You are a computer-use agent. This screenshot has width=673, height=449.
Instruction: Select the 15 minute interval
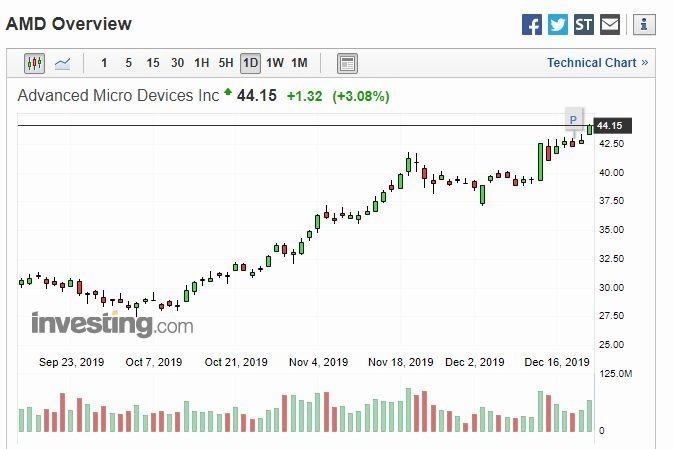[x=153, y=63]
